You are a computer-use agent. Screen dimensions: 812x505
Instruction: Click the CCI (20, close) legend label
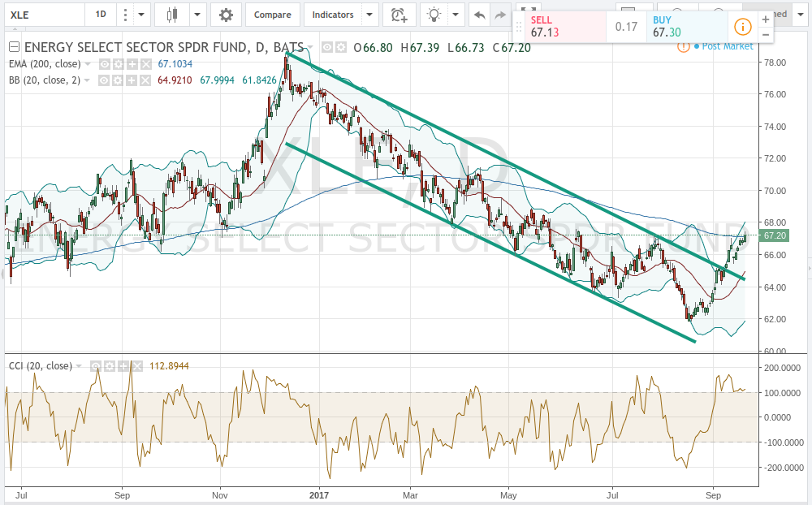pos(41,366)
